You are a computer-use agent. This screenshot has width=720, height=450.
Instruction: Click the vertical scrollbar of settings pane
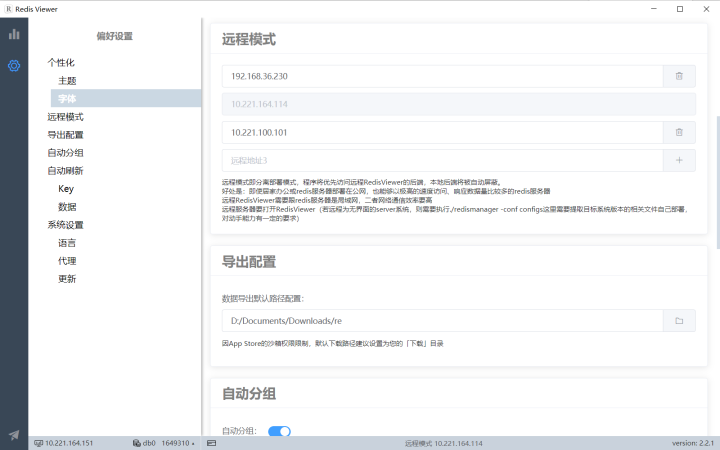tap(718, 182)
